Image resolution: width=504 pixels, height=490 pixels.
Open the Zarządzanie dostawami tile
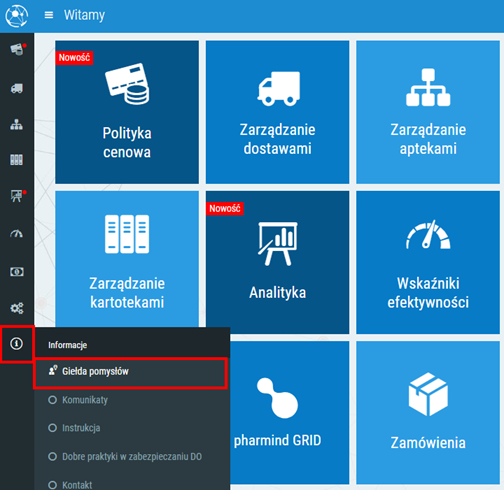pos(277,112)
